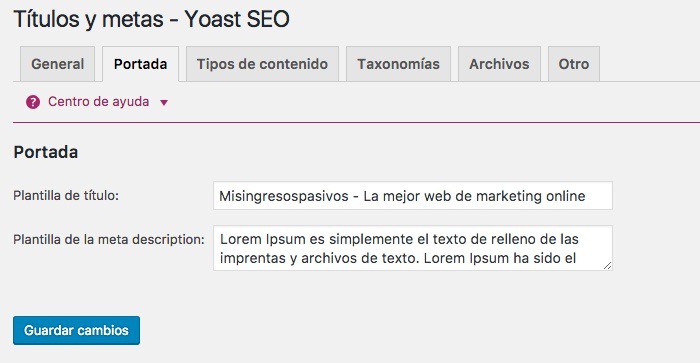Focus the Plantilla de título input field
700x363 pixels.
tap(412, 196)
